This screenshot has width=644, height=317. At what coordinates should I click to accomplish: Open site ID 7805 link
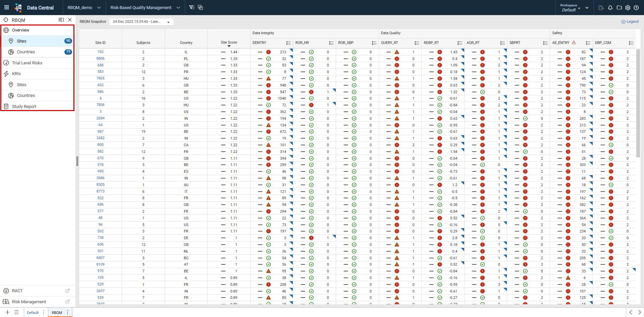pyautogui.click(x=100, y=78)
